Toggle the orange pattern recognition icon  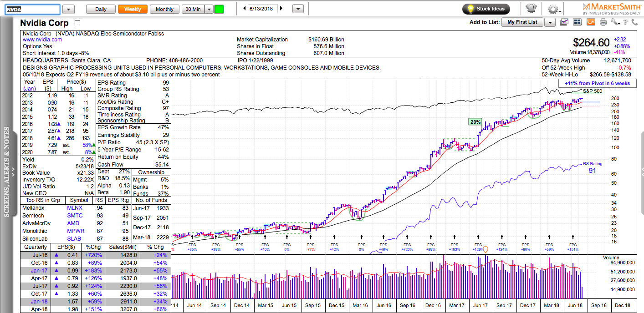[x=590, y=22]
